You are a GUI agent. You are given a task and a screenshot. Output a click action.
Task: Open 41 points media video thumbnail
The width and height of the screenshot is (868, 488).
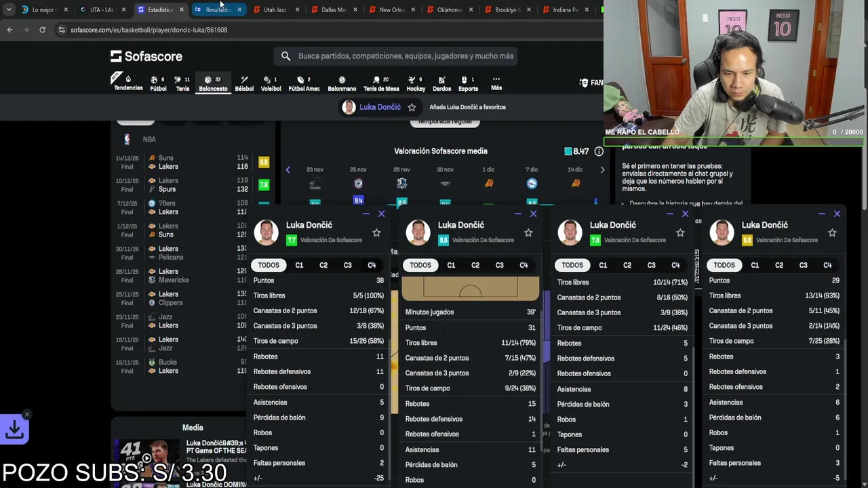146,457
